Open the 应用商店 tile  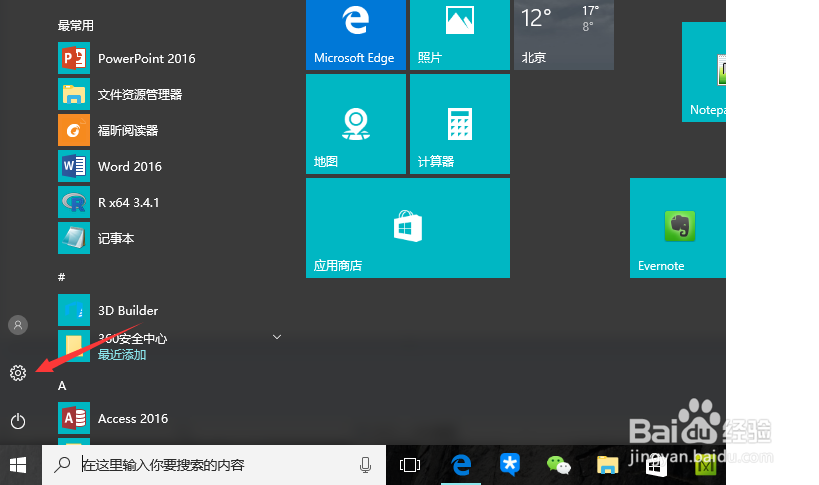[408, 228]
